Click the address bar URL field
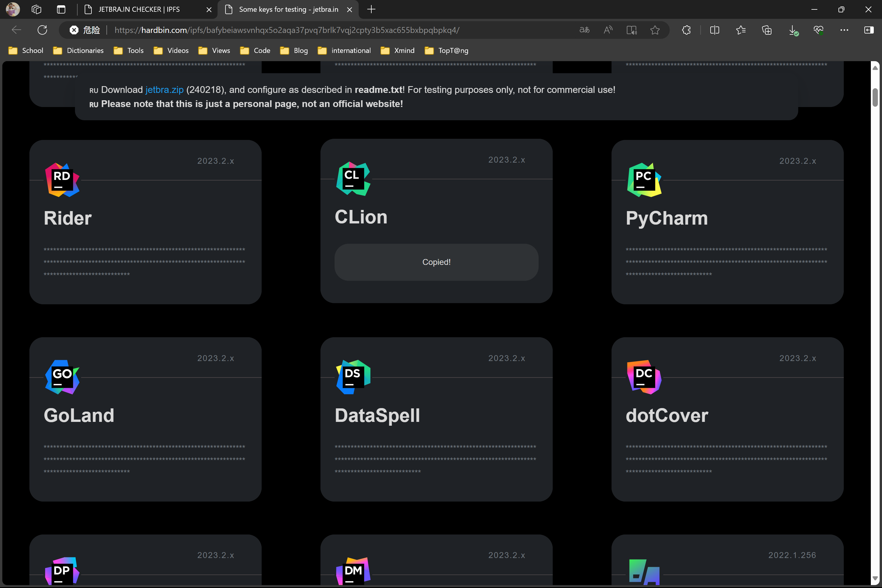 [287, 30]
